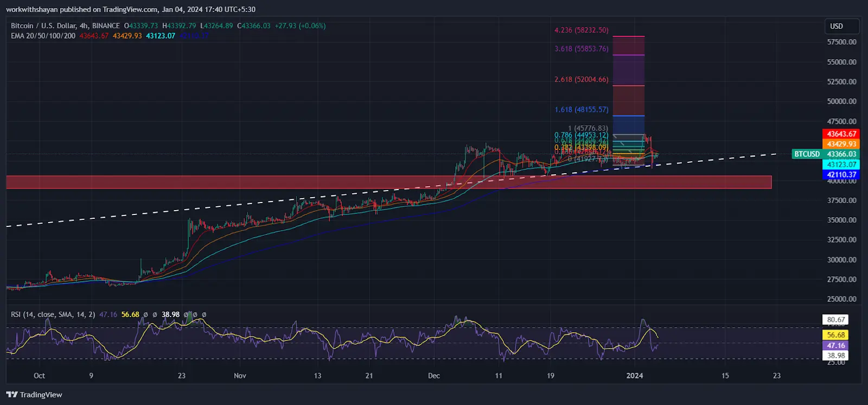Screen dimensions: 868x405
Task: Select the Dec label on time axis
Action: (433, 376)
